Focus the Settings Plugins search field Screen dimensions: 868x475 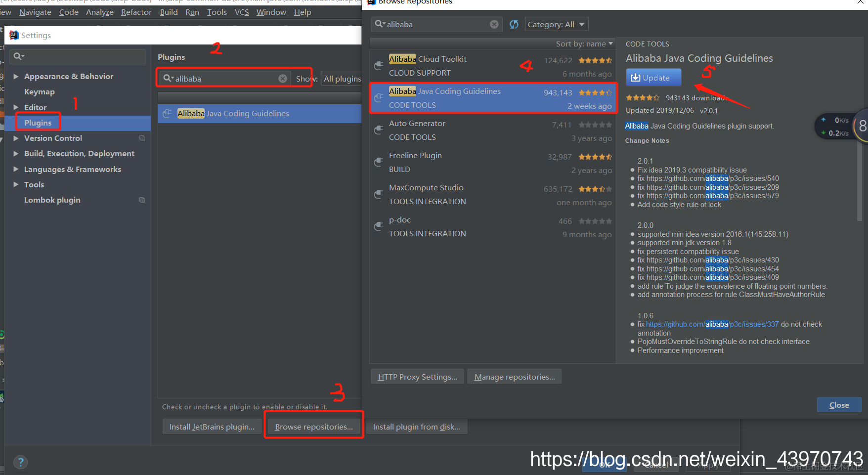pos(226,79)
